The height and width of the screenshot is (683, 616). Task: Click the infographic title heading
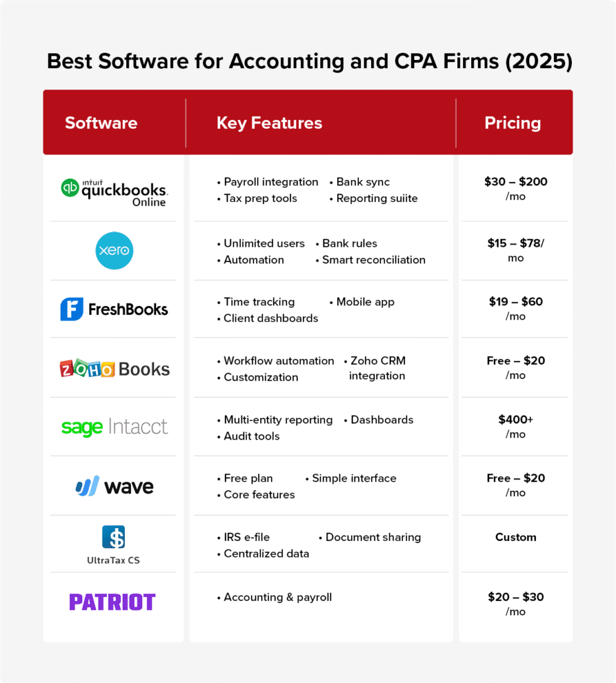click(x=310, y=61)
